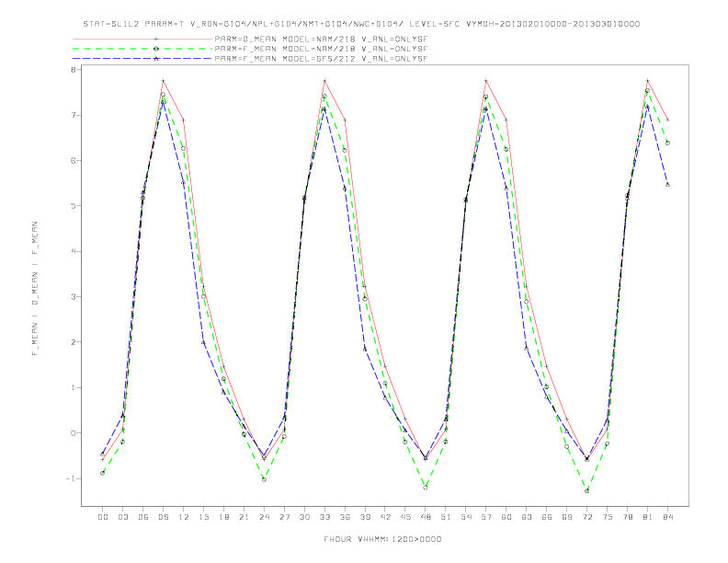Click x-axis tick label 69
The image size is (728, 563).
(567, 517)
